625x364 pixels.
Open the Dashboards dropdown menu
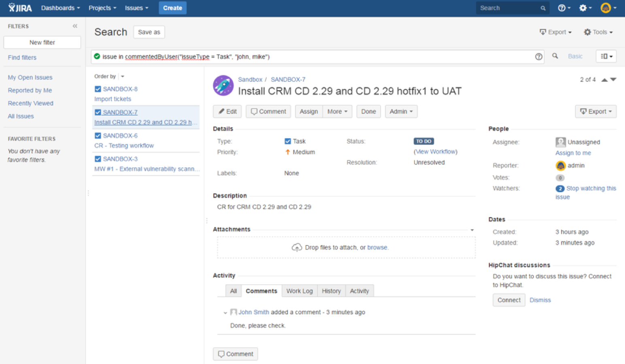(60, 8)
